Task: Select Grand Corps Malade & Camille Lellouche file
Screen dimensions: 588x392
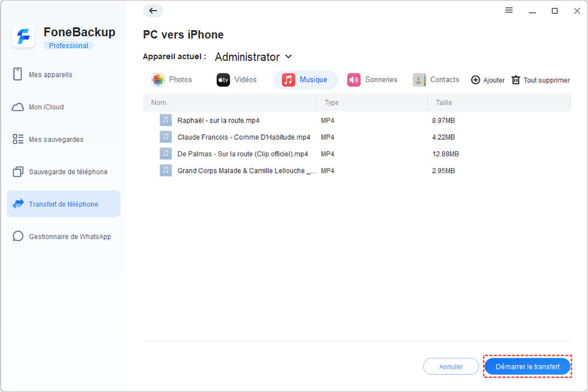Action: click(247, 171)
